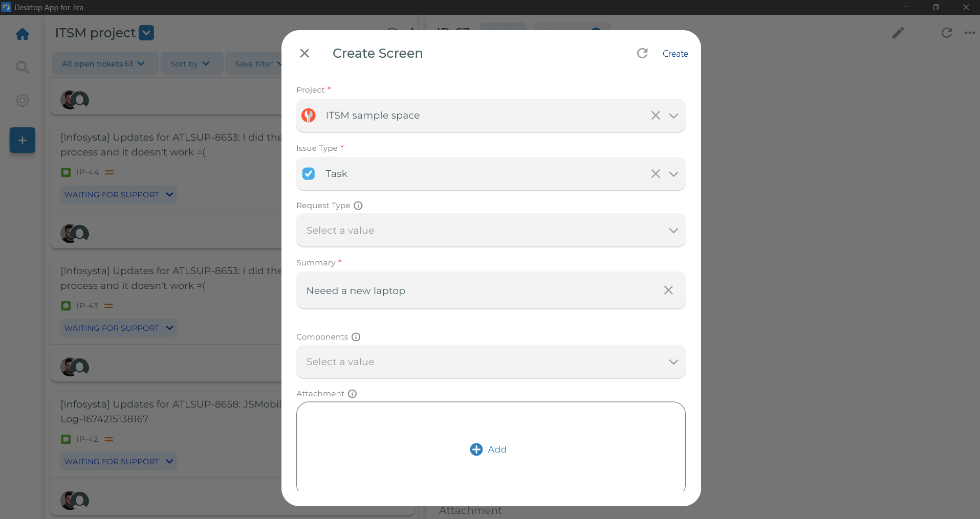This screenshot has height=519, width=980.
Task: Open the Request Type dropdown
Action: pos(490,231)
